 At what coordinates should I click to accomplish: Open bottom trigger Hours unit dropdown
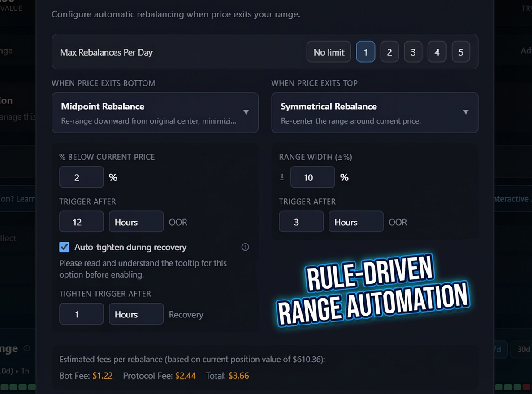(x=136, y=222)
